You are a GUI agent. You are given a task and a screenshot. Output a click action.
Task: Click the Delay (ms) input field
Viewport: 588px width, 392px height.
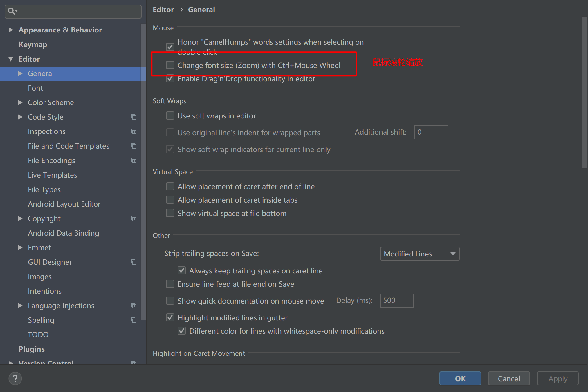point(396,301)
